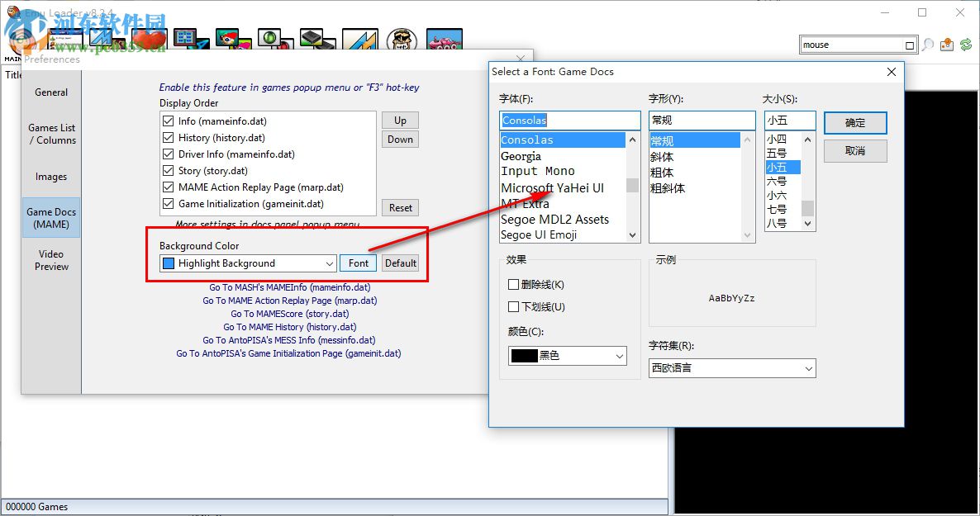Screen dimensions: 980x516
Task: Select the blue grid screen toolbar icon
Action: click(x=191, y=40)
